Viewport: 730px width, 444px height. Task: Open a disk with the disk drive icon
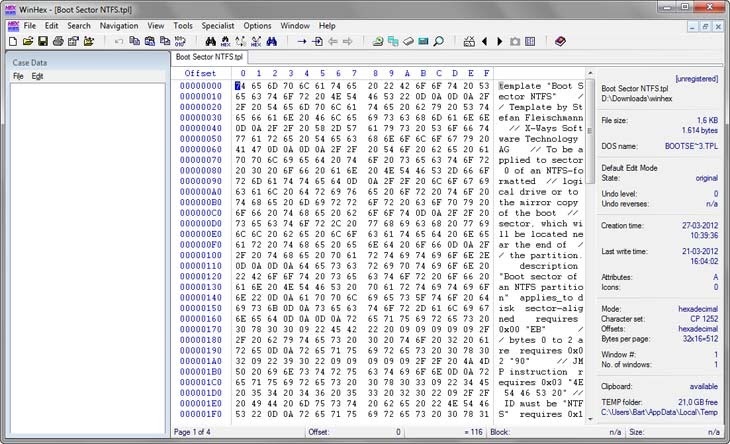pyautogui.click(x=378, y=41)
